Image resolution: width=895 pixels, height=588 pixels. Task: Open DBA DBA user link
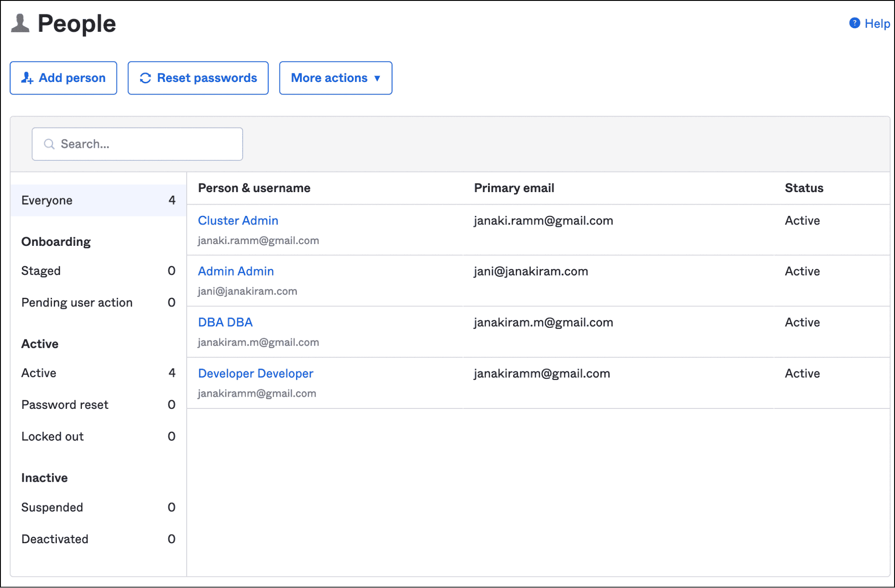[x=225, y=322]
